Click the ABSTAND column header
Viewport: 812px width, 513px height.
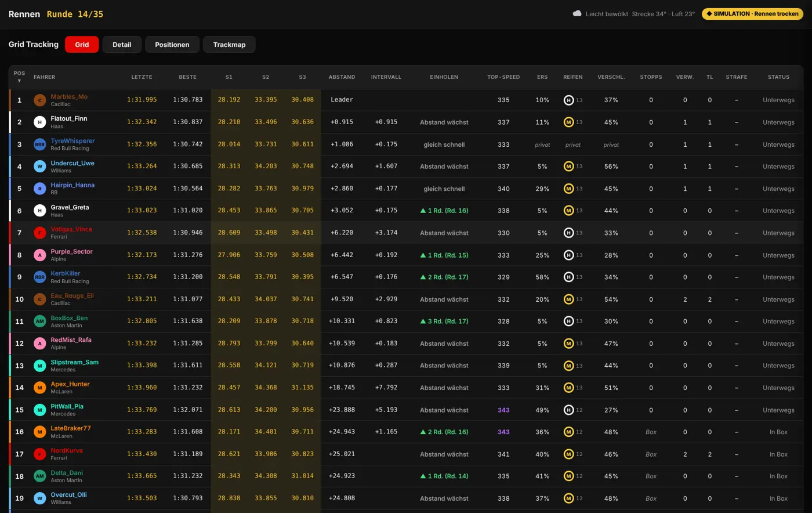click(342, 77)
